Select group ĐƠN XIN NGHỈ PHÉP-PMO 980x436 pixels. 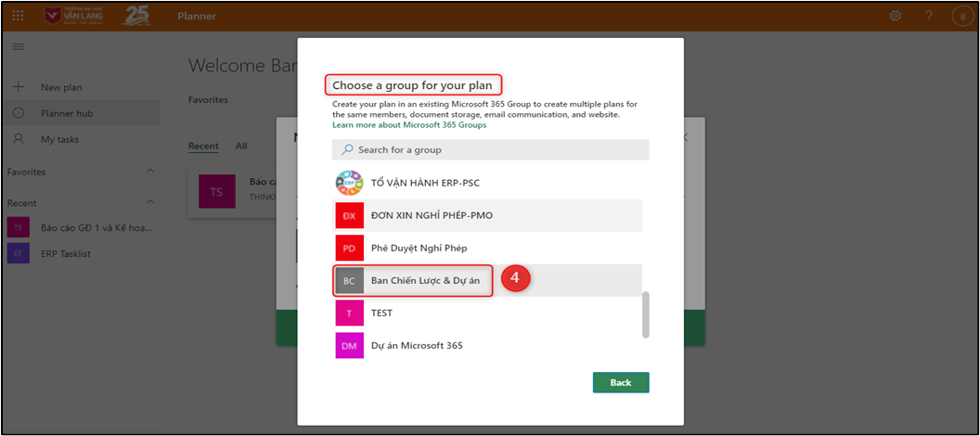489,215
